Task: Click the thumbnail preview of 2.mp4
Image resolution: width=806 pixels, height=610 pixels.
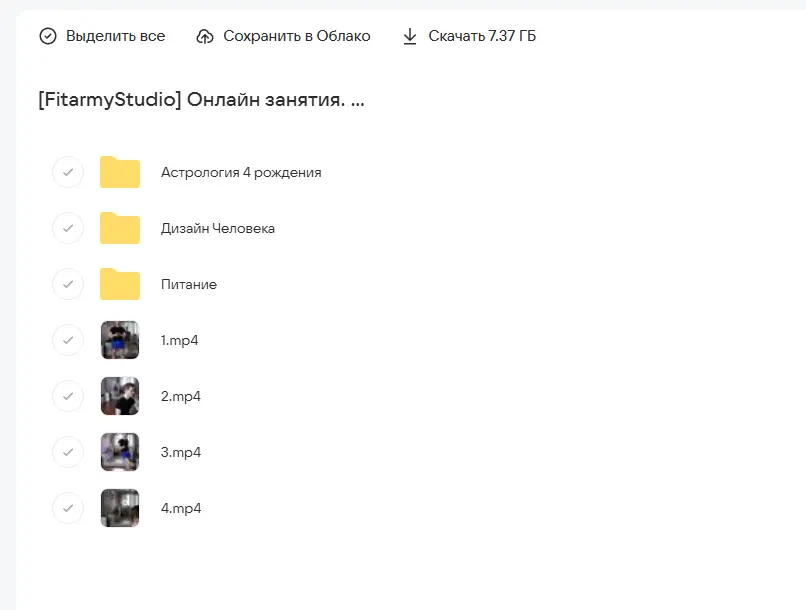Action: click(119, 396)
